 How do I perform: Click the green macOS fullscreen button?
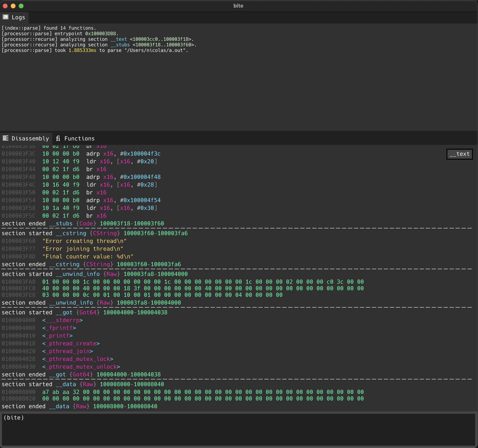coord(21,6)
